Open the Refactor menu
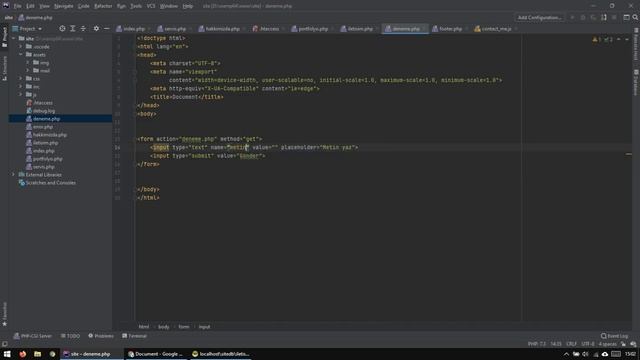640x360 pixels. 103,6
